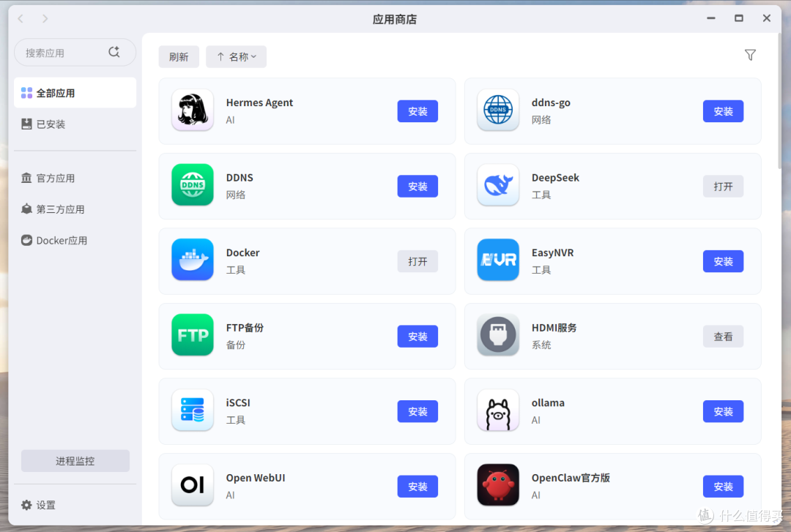Click the iSCSI app name

coord(238,403)
